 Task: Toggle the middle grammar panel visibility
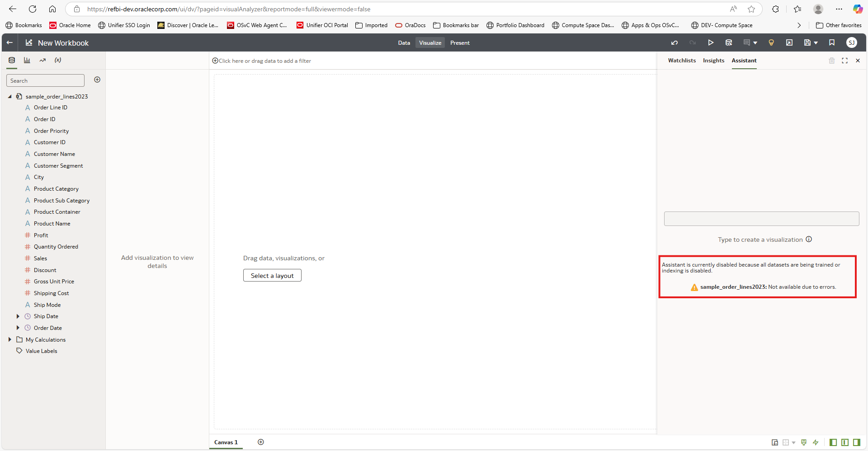[x=845, y=442]
